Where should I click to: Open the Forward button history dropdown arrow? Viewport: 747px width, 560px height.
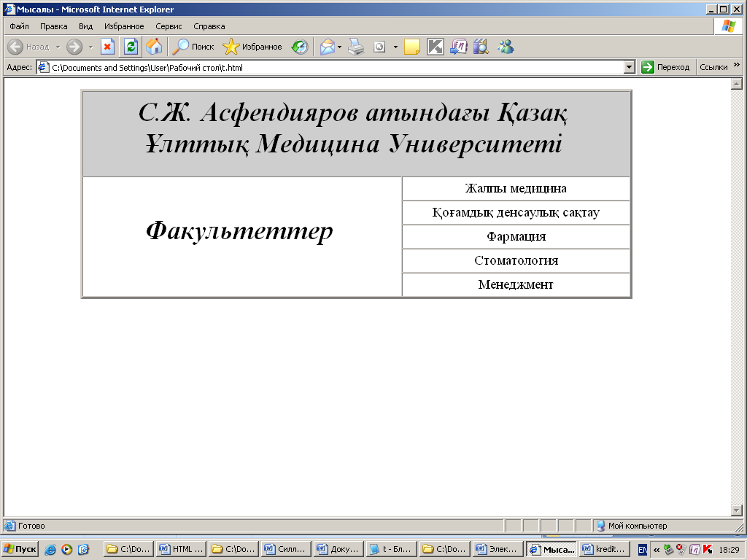point(90,47)
